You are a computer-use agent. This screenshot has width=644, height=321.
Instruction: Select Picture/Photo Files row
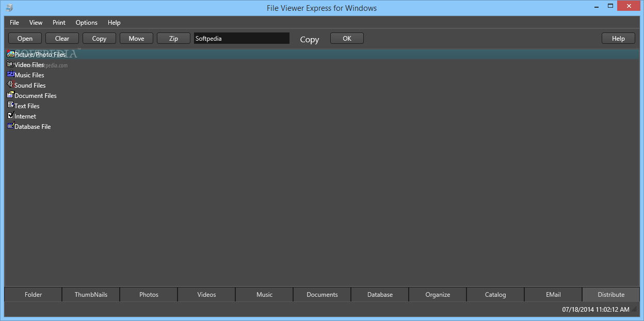click(x=321, y=54)
